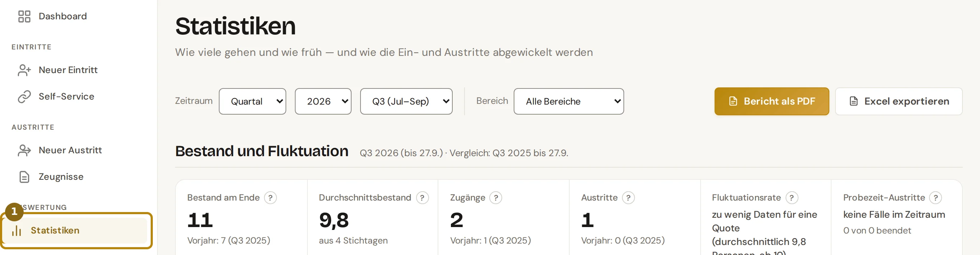
Task: Show help for Durchschnittsbestand
Action: [x=422, y=198]
